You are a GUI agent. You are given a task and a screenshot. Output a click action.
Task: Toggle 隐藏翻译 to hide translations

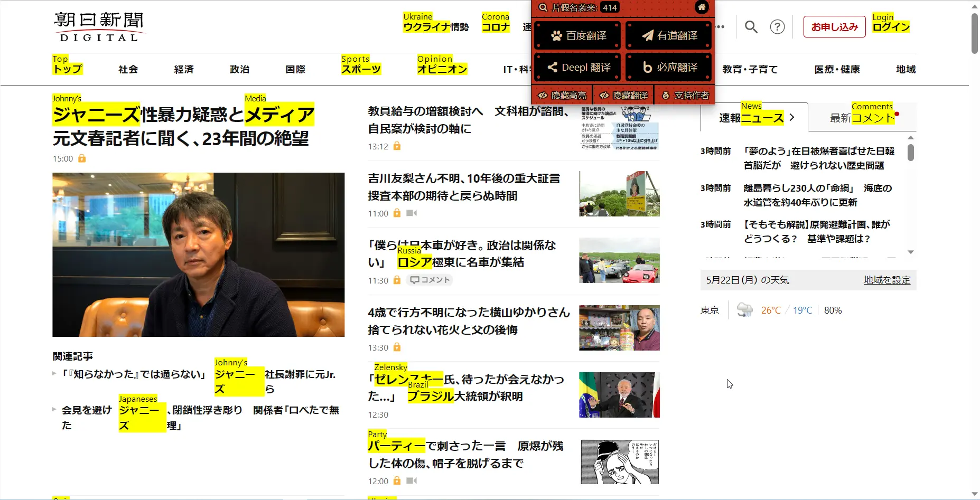point(623,96)
